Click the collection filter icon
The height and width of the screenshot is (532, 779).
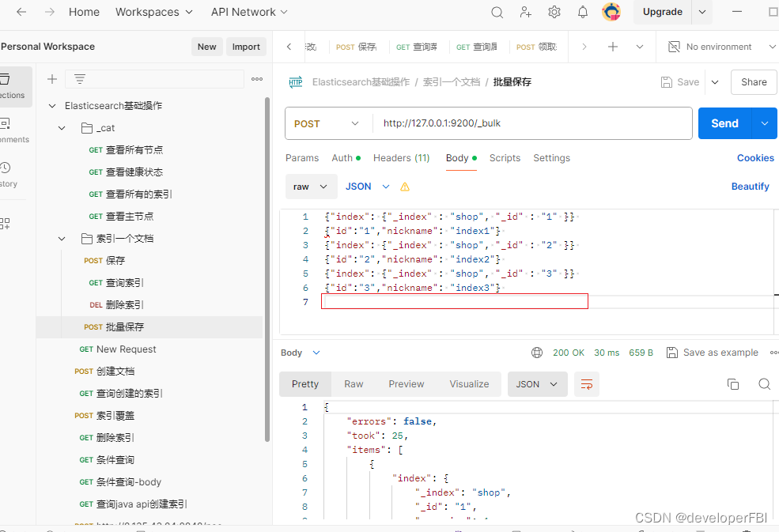80,79
